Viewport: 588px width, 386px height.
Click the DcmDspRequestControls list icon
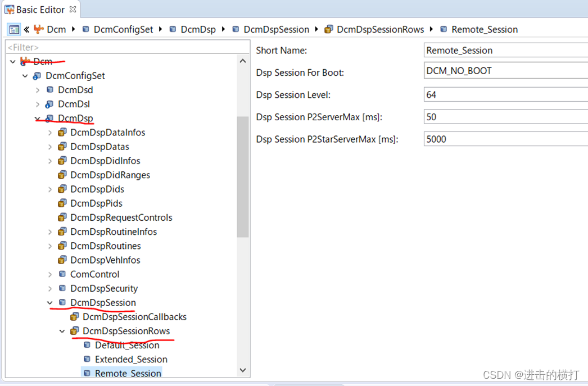pos(62,218)
